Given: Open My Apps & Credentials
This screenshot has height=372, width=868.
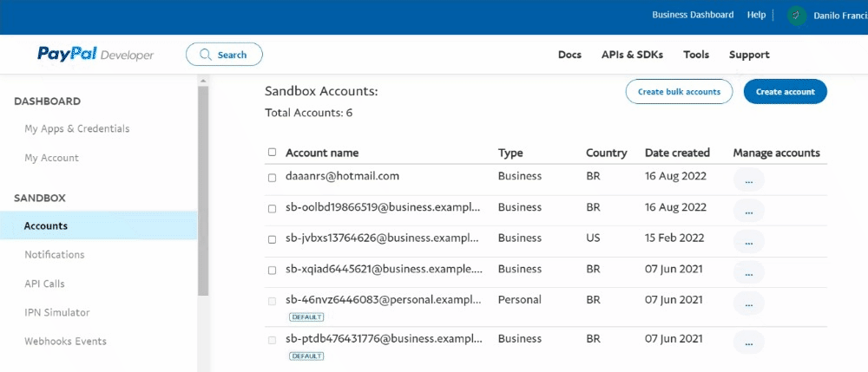Looking at the screenshot, I should tap(77, 129).
